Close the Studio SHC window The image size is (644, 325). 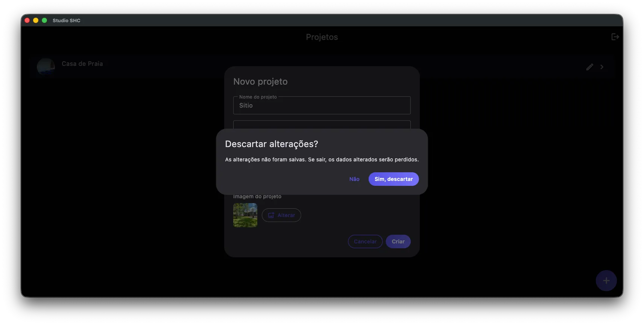tap(27, 20)
